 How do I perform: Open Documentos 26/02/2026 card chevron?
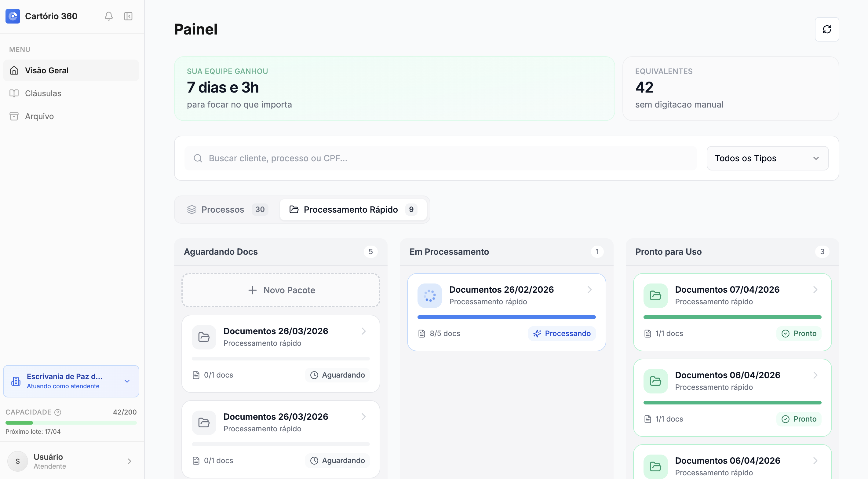pyautogui.click(x=589, y=290)
